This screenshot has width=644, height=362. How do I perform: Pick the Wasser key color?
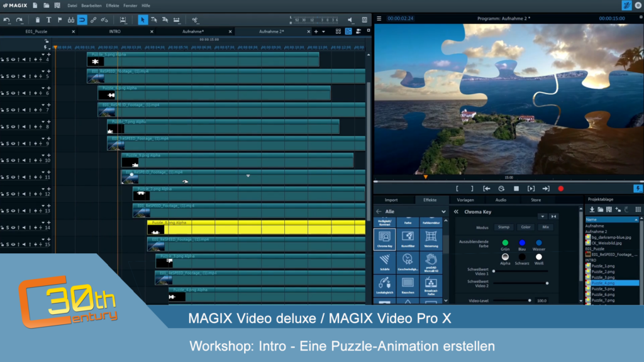coord(539,243)
